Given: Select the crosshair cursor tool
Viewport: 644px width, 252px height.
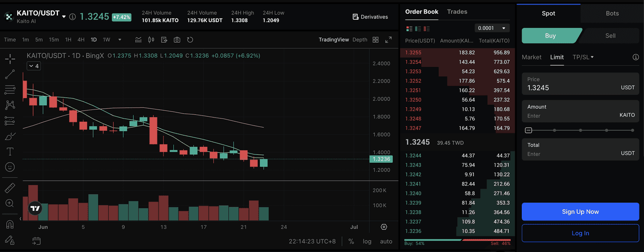Looking at the screenshot, I should pos(10,59).
